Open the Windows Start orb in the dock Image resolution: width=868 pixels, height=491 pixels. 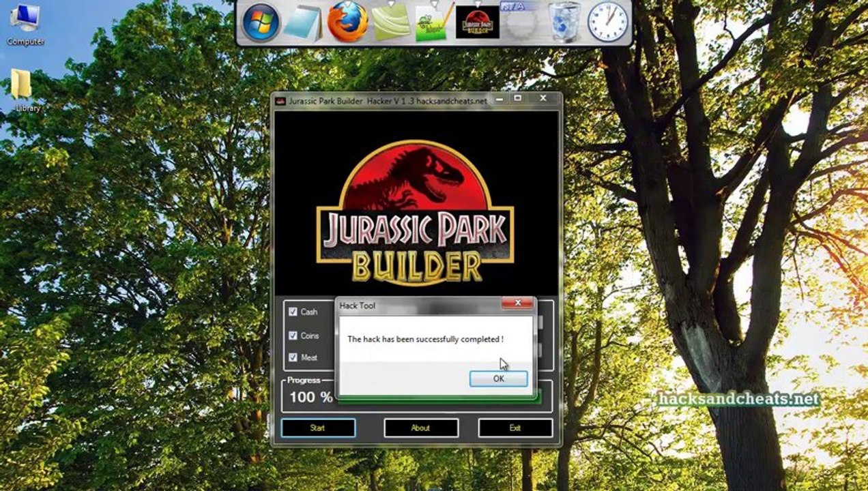click(x=261, y=23)
